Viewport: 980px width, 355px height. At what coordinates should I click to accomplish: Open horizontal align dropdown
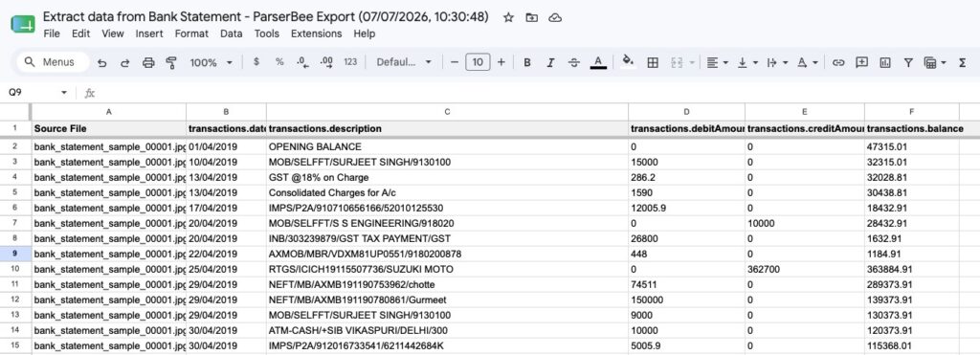click(x=717, y=62)
